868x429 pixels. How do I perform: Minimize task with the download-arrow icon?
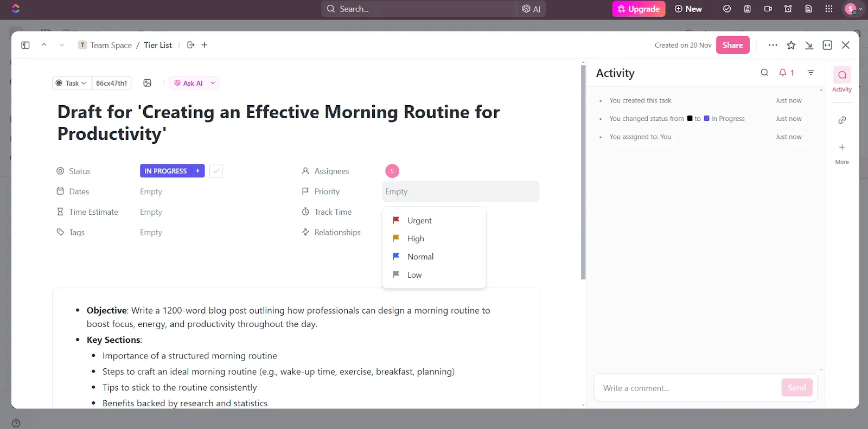tap(809, 45)
